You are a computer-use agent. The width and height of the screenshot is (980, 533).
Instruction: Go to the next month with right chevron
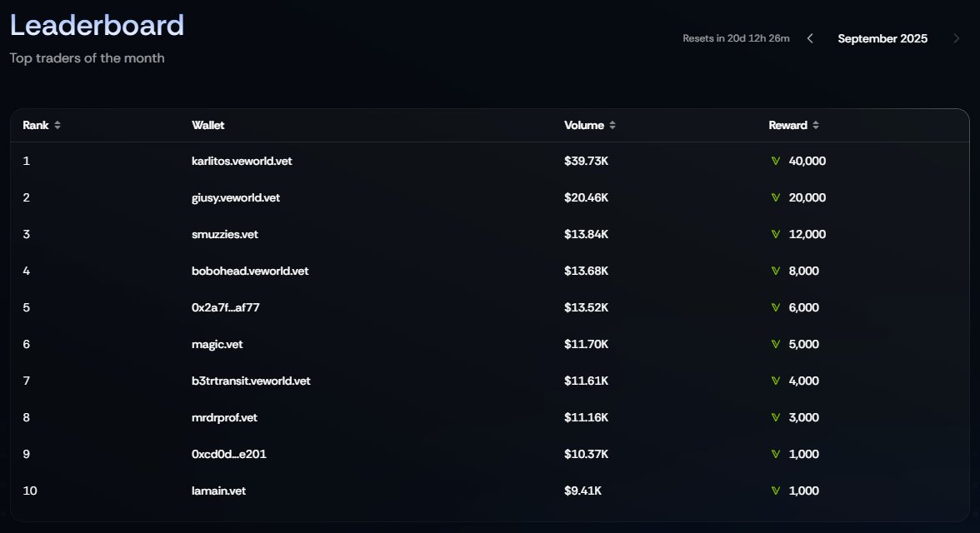[957, 38]
